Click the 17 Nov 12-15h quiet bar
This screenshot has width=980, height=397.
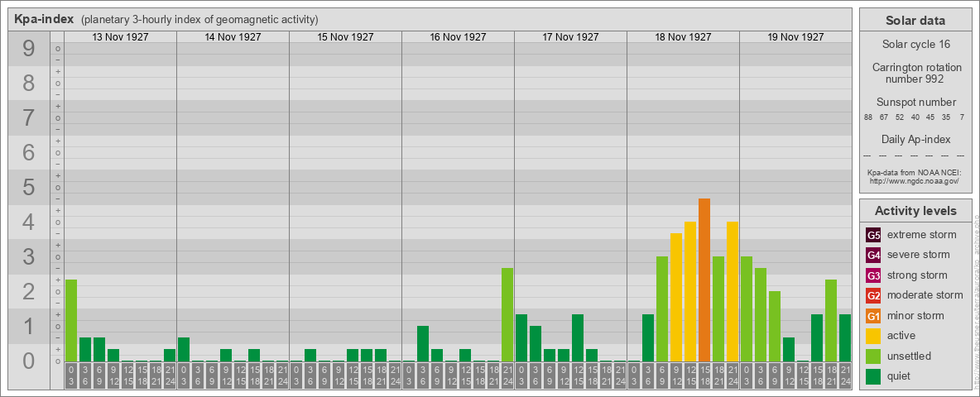click(x=578, y=338)
